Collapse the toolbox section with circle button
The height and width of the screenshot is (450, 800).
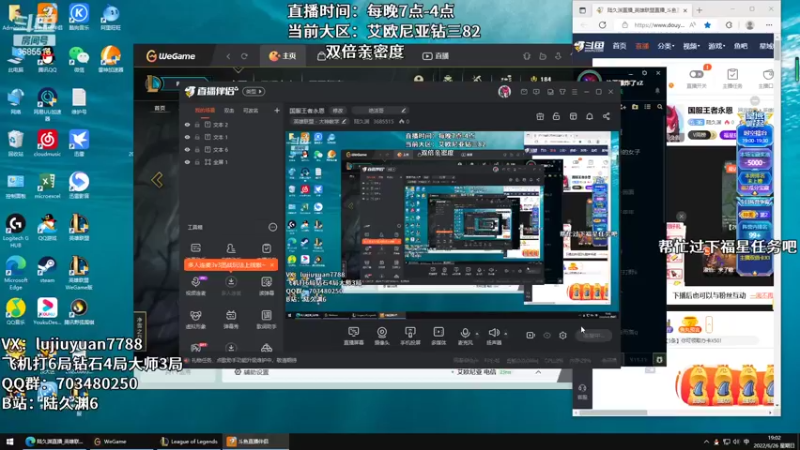(272, 227)
